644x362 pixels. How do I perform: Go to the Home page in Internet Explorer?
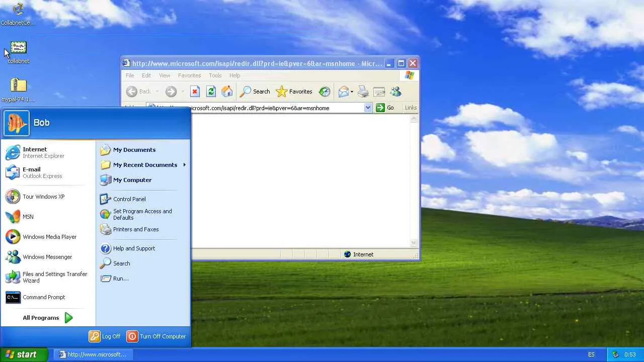click(227, 92)
